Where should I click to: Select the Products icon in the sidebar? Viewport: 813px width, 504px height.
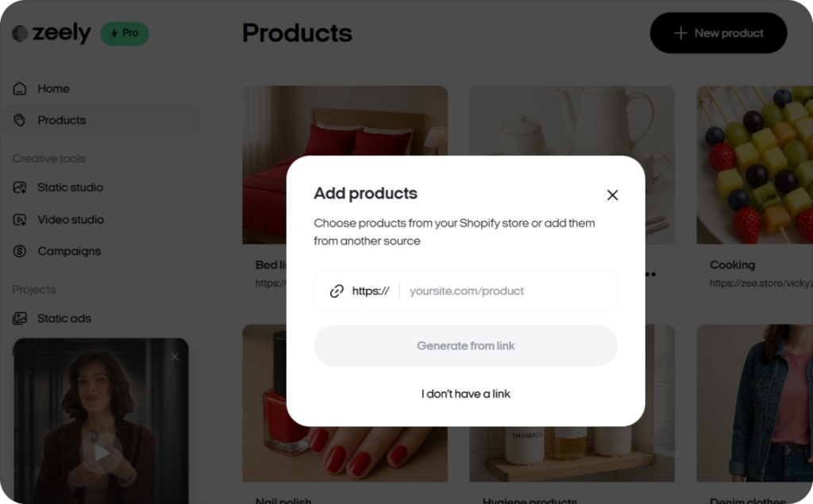pos(20,119)
